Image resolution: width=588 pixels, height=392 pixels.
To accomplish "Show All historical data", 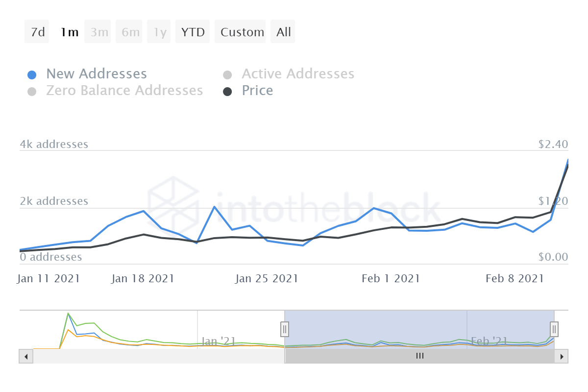I will (x=283, y=31).
